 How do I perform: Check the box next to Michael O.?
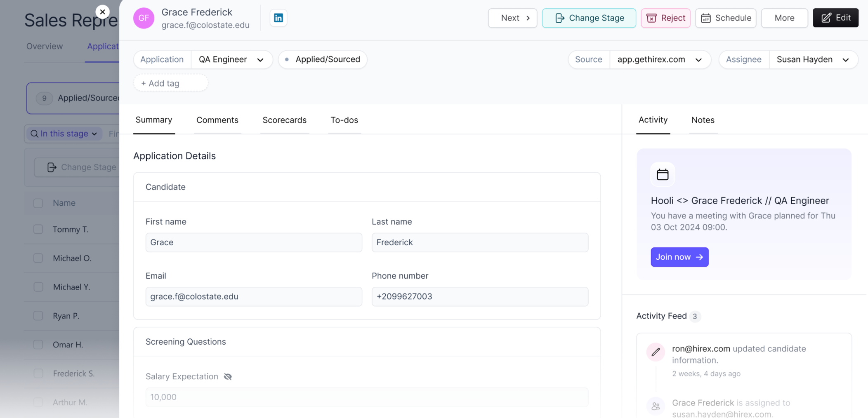(38, 258)
